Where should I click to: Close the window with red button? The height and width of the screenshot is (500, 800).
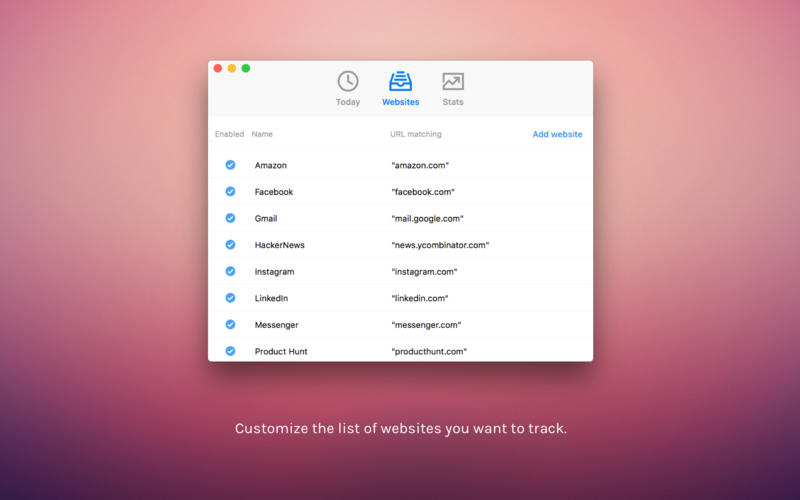click(218, 68)
